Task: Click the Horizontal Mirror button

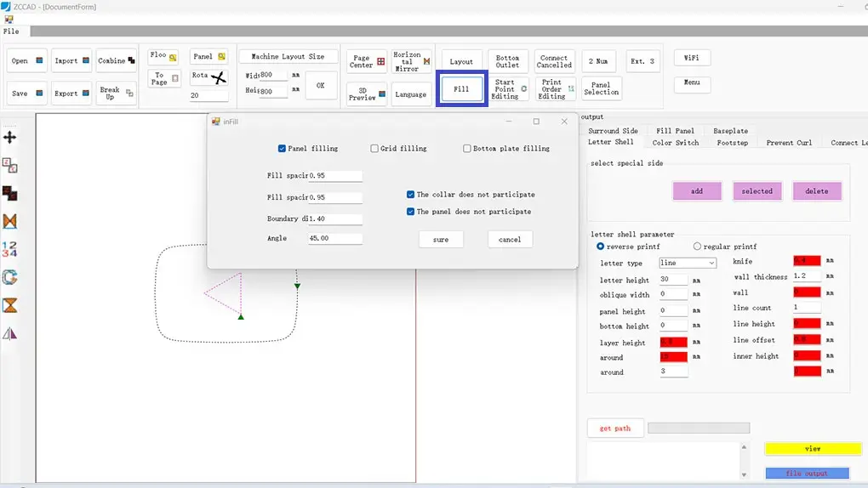Action: tap(411, 61)
